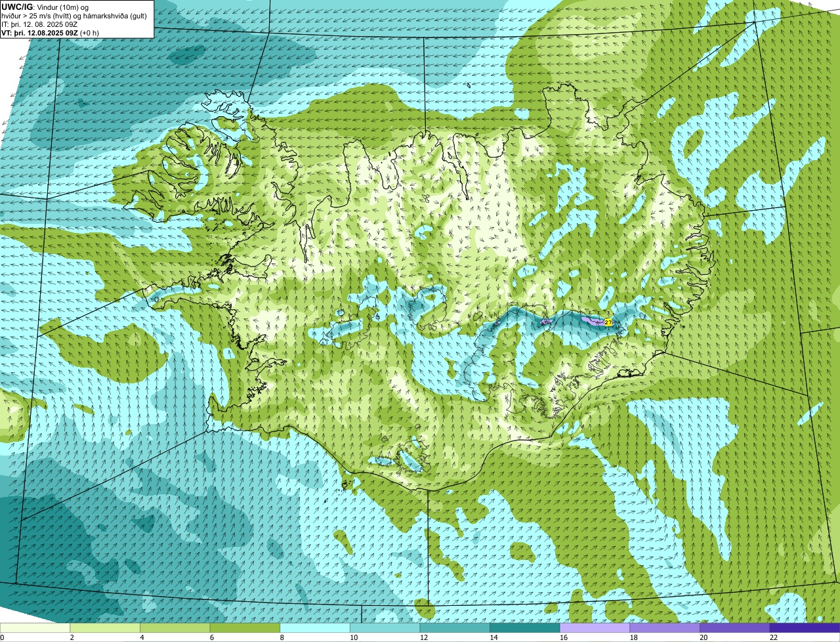The height and width of the screenshot is (642, 840).
Task: Click the dark purple swatch above 22
Action: click(x=805, y=628)
